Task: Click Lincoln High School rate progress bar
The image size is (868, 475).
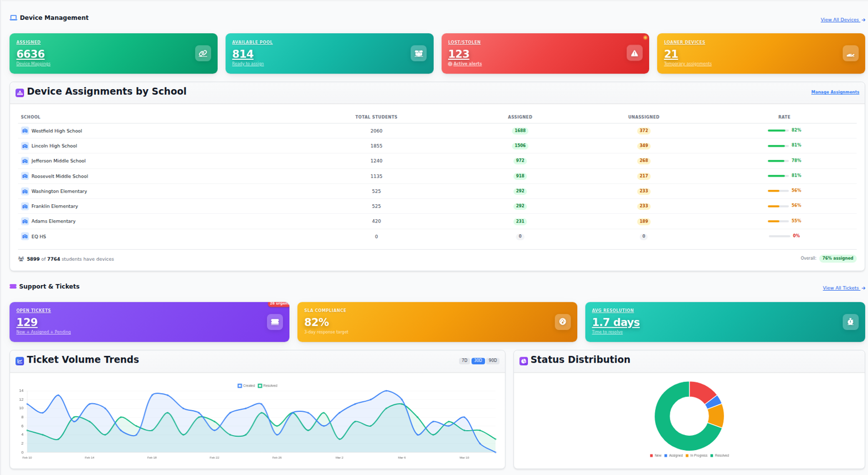Action: (x=778, y=146)
